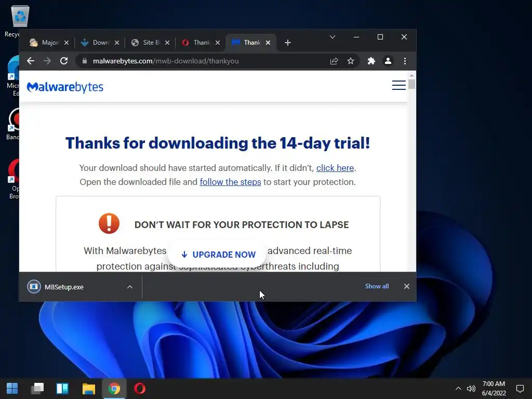Viewport: 532px width, 399px height.
Task: Open the Windows Start menu
Action: coord(12,389)
